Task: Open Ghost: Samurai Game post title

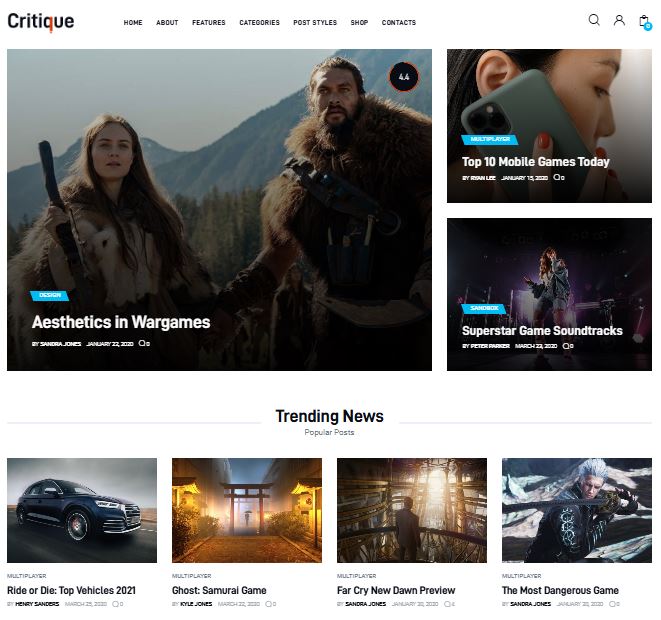Action: coord(219,590)
